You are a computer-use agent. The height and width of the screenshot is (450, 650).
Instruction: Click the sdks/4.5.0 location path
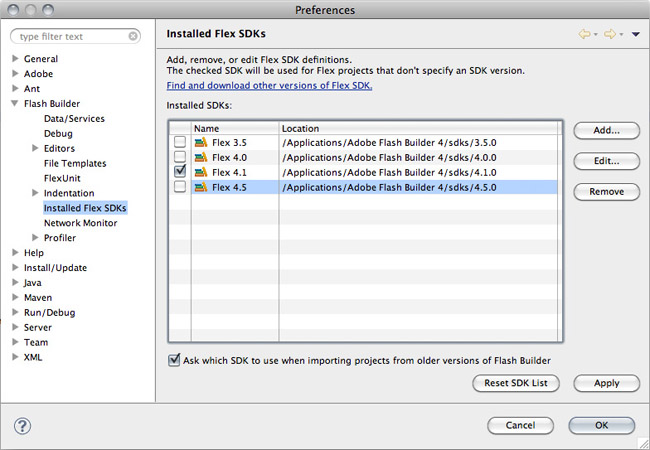(389, 187)
